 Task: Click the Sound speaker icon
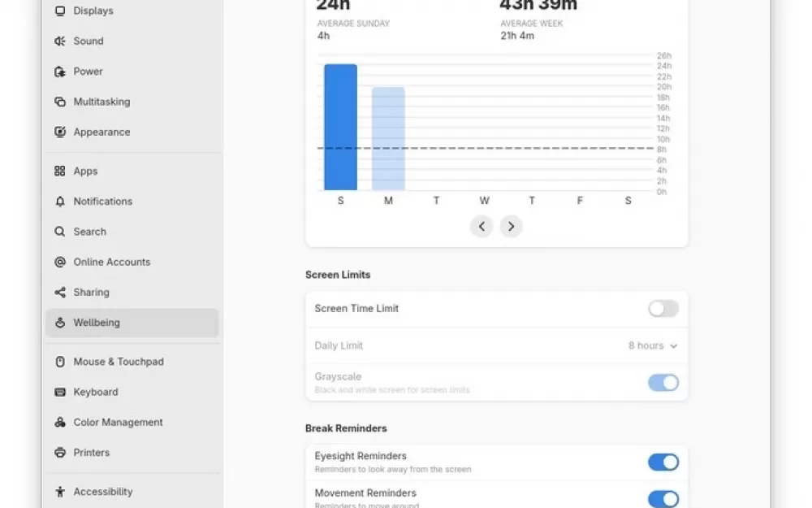click(59, 41)
